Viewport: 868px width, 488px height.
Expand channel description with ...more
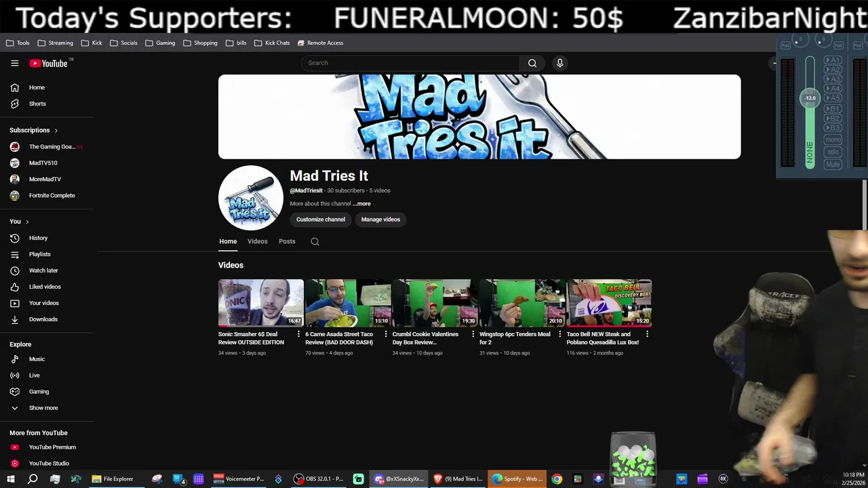click(361, 203)
